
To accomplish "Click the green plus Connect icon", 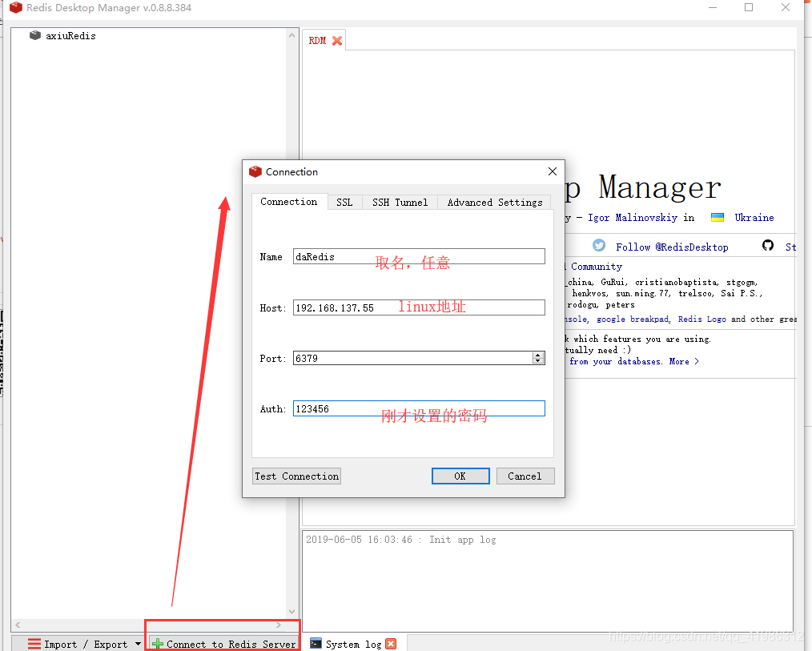I will (x=158, y=644).
